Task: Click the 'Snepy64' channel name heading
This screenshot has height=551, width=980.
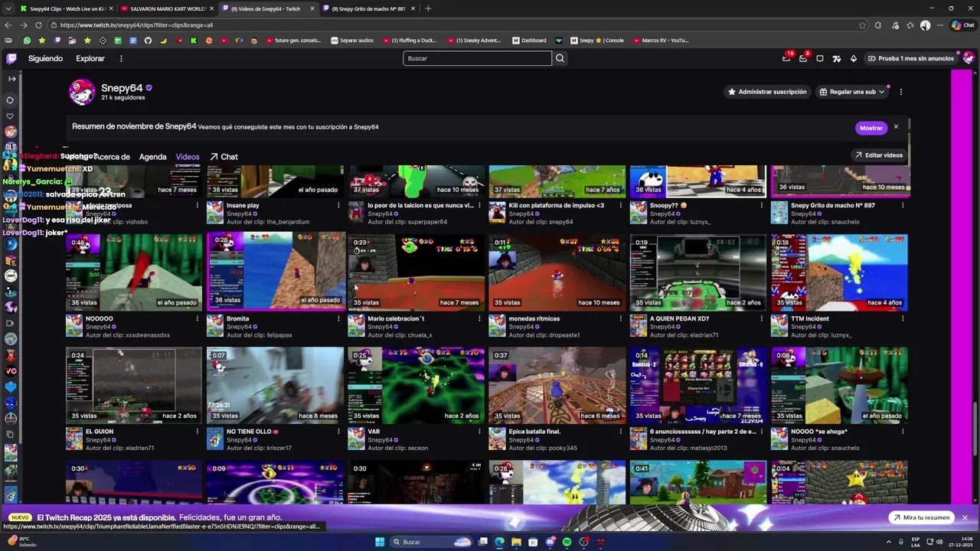Action: click(x=122, y=88)
